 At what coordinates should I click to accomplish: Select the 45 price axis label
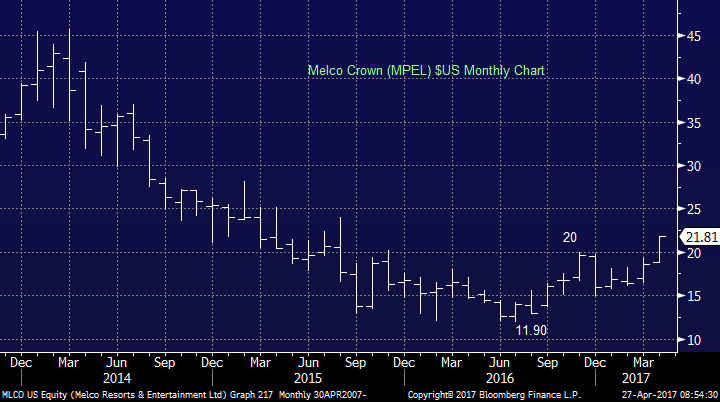(694, 36)
